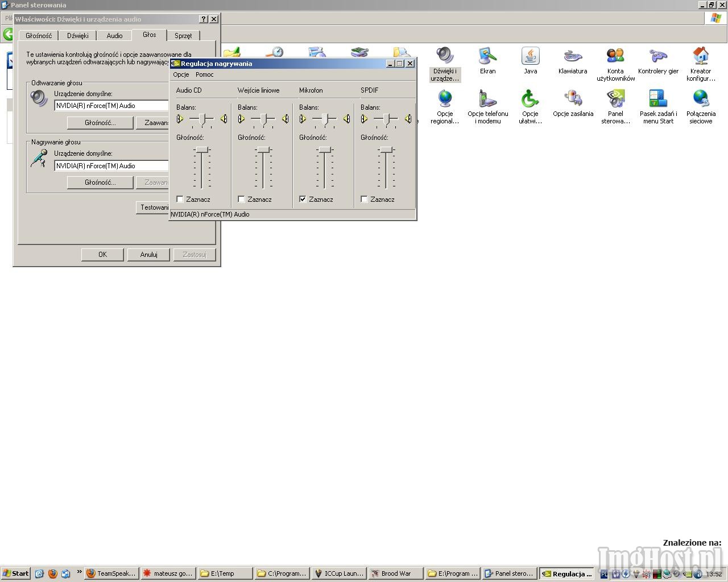Click the microphone icon in Nagrywanie głosu group
Image resolution: width=728 pixels, height=582 pixels.
coord(39,159)
